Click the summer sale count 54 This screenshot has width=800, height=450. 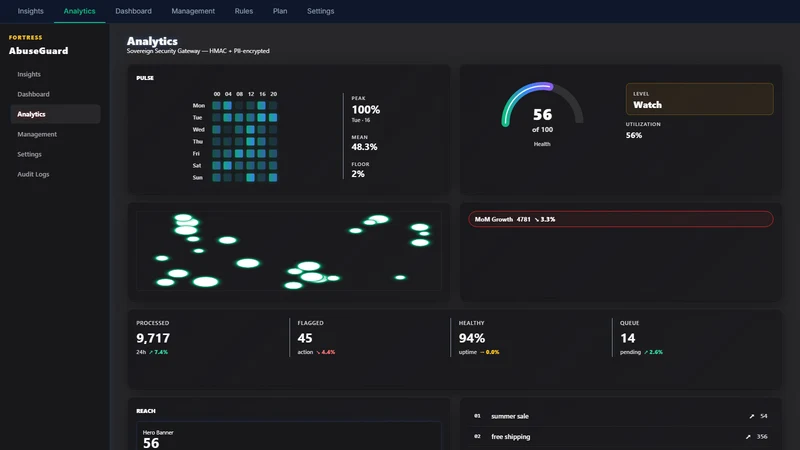(x=764, y=416)
